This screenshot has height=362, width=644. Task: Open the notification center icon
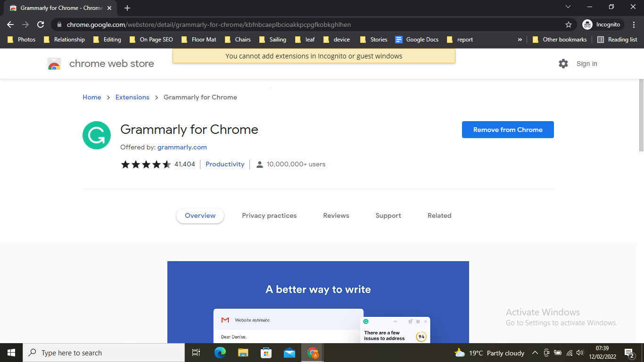pos(629,353)
